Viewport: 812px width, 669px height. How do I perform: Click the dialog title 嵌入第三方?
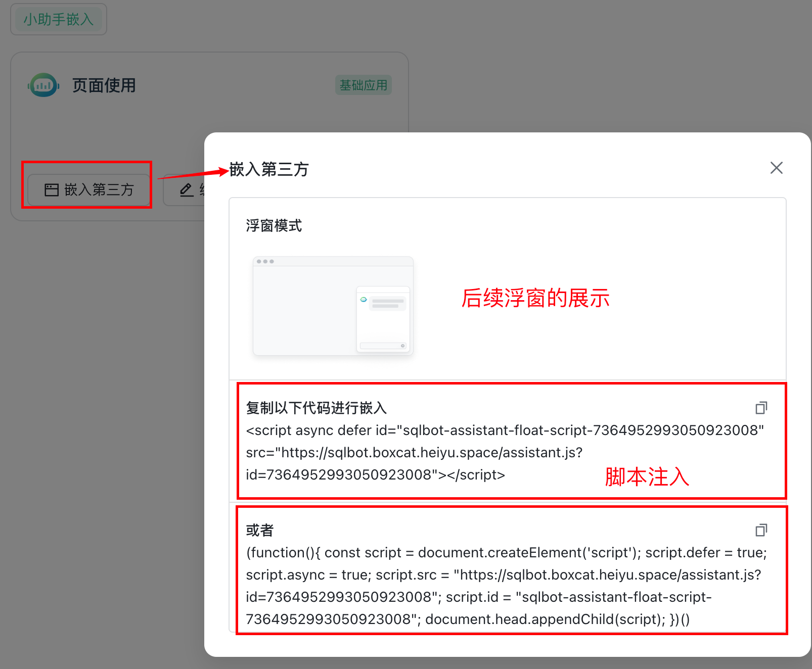coord(269,169)
